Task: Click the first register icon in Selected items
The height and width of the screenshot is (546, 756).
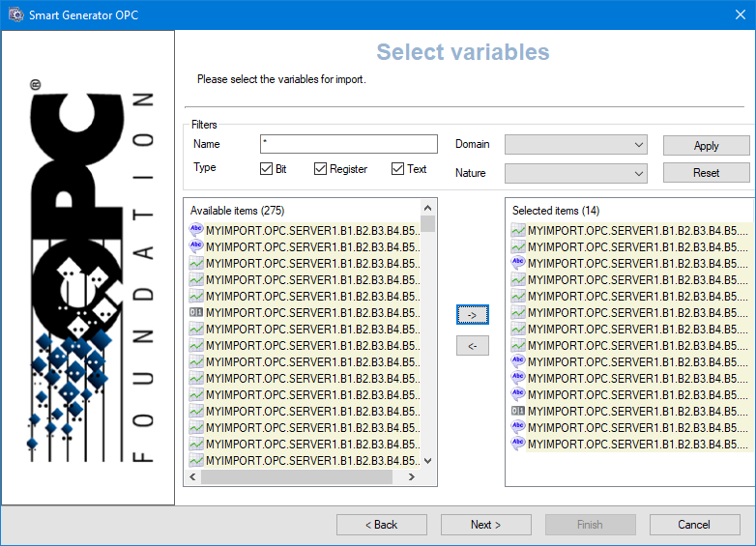Action: click(518, 230)
